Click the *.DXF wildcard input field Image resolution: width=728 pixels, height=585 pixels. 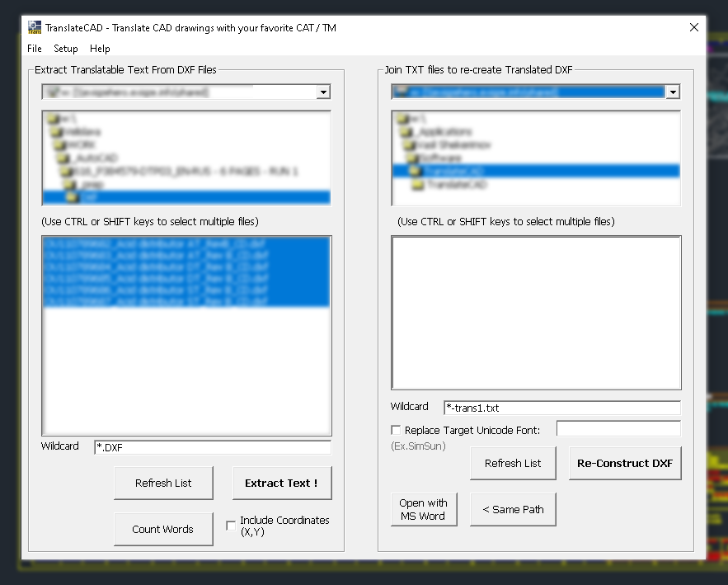click(212, 448)
